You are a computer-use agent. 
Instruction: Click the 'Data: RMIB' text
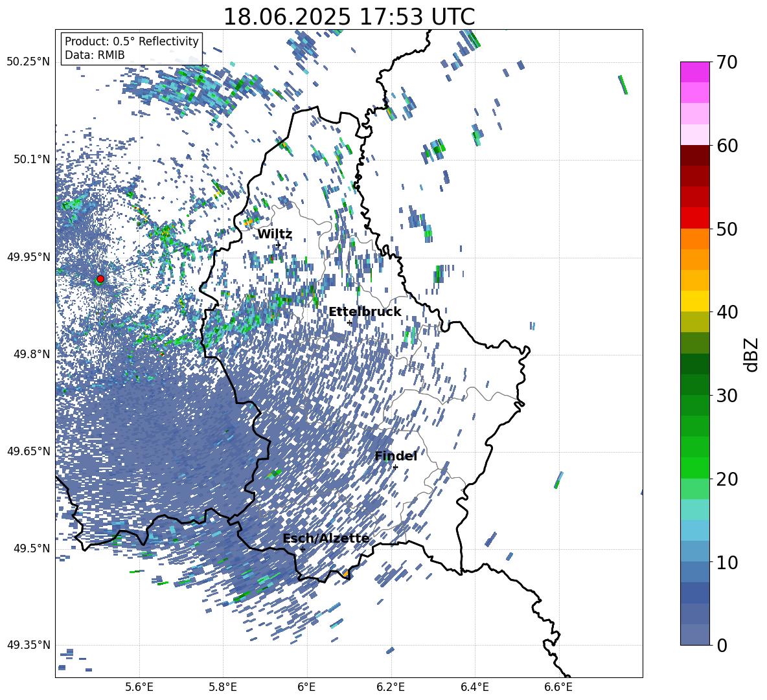tap(95, 55)
